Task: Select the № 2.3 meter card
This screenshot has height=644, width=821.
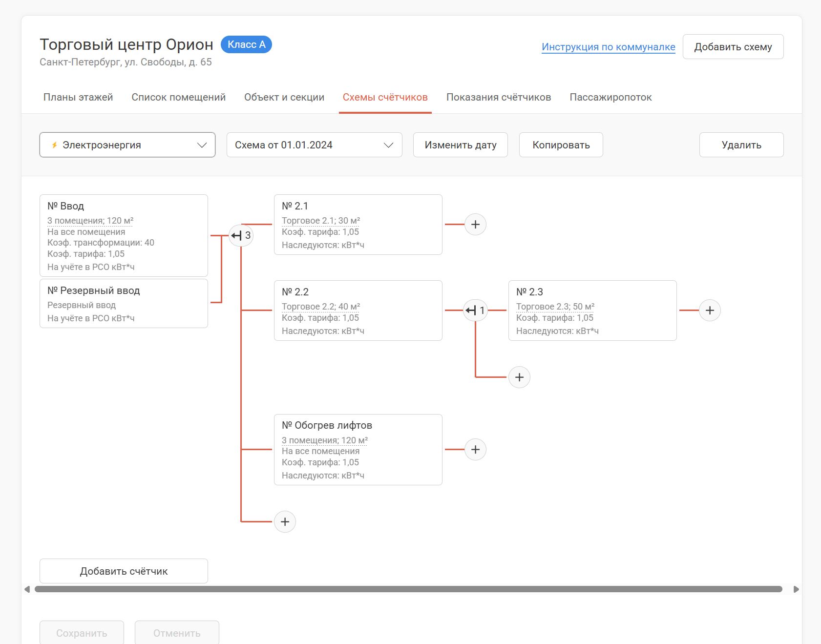Action: click(x=592, y=311)
